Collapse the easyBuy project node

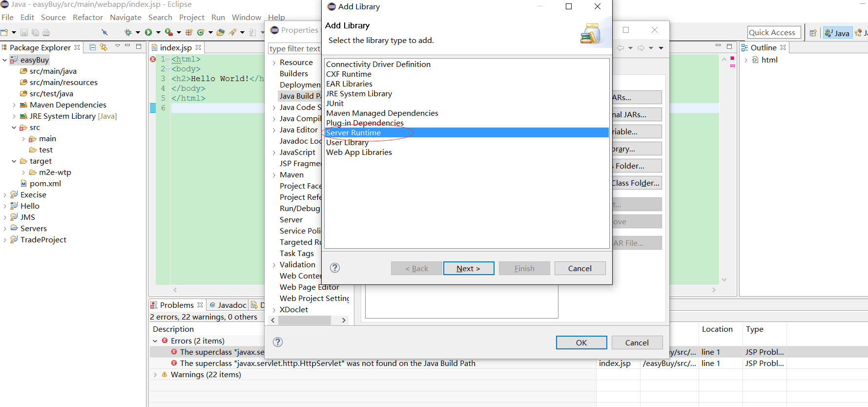click(x=5, y=60)
